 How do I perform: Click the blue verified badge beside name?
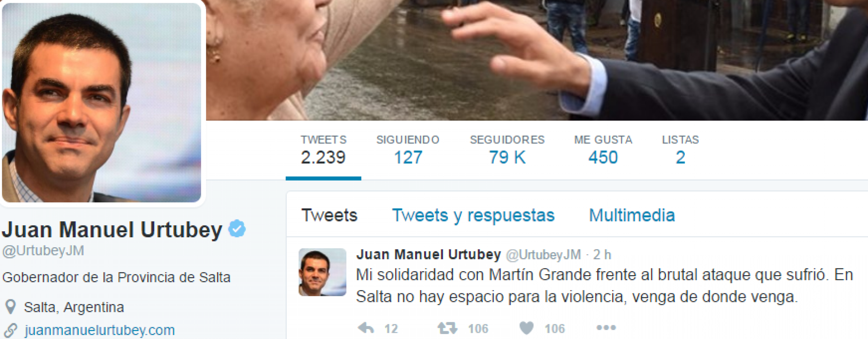[x=237, y=229]
